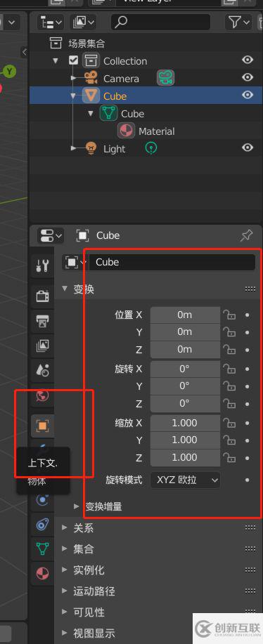
Task: Lock the 旋转 Y value
Action: click(229, 386)
